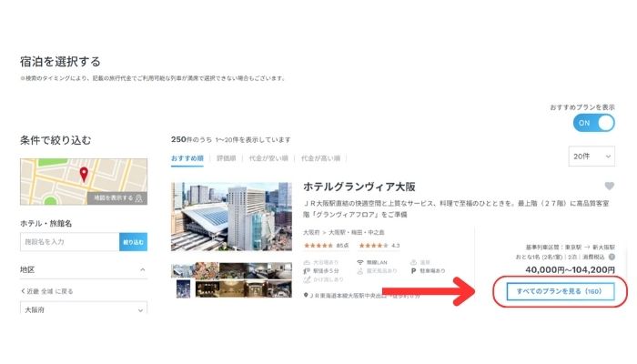The image size is (637, 364).
Task: Click the five-star rating with 85点
Action: pyautogui.click(x=326, y=246)
